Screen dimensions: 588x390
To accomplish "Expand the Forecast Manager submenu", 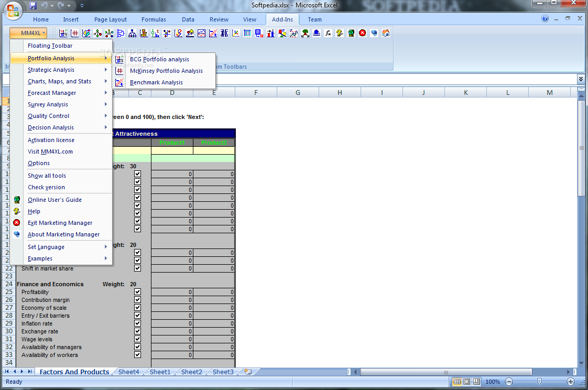I will pyautogui.click(x=61, y=93).
